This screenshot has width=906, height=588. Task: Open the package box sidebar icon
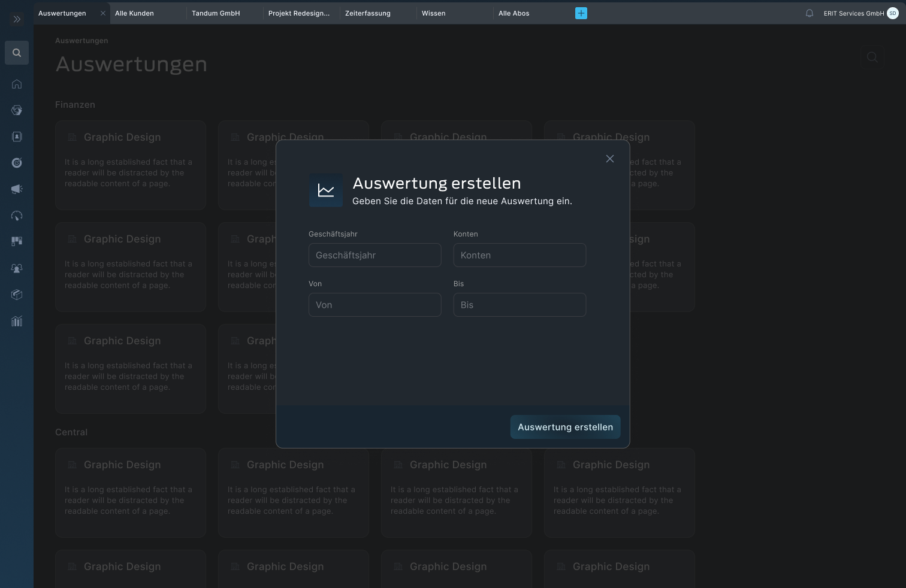(x=17, y=295)
